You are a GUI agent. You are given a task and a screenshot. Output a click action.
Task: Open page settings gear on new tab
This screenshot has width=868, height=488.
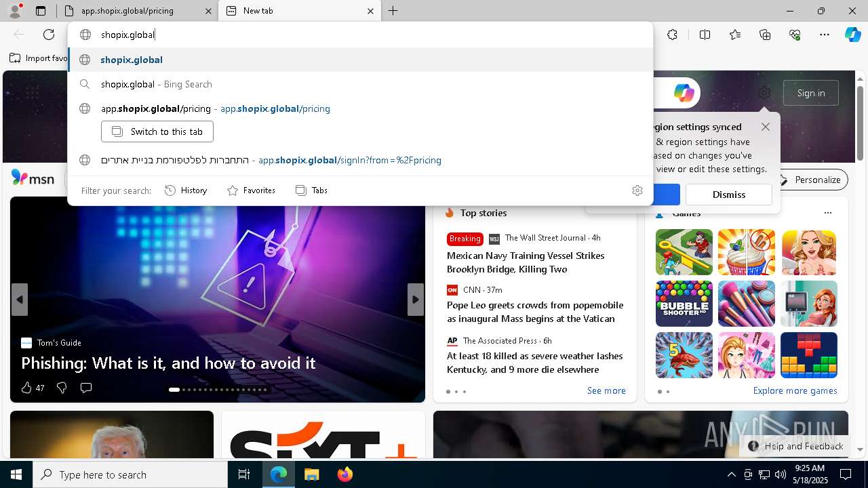point(764,93)
